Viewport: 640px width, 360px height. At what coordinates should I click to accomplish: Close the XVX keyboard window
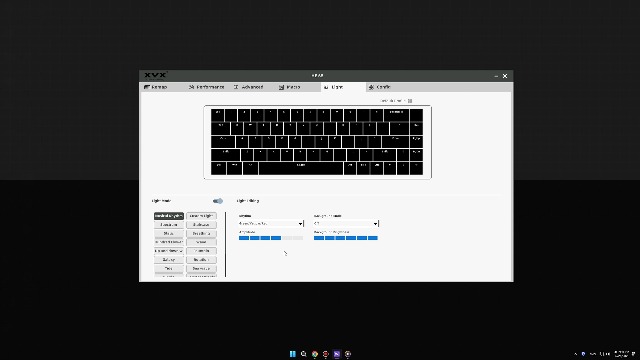coord(505,76)
